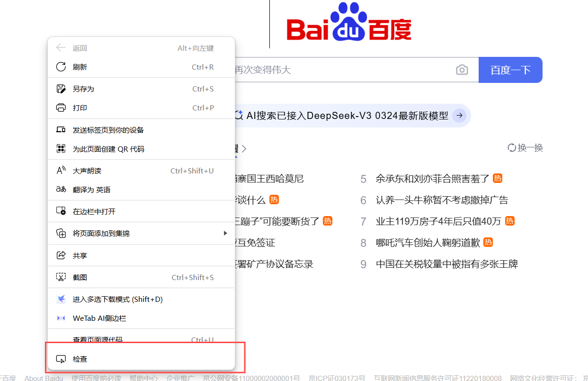Choose 截图 Ctrl+Shift+S menu entry
This screenshot has width=588, height=381.
coord(141,277)
